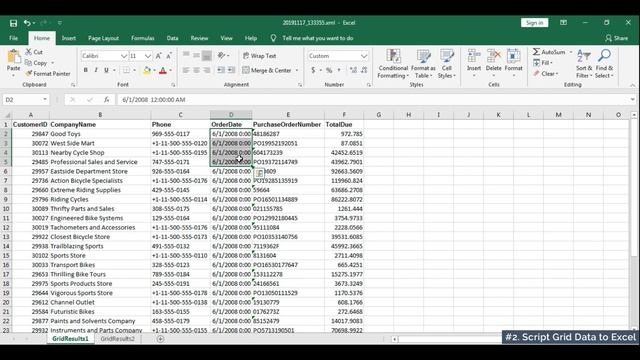
Task: Click Tell me what you want to do
Action: coord(318,38)
